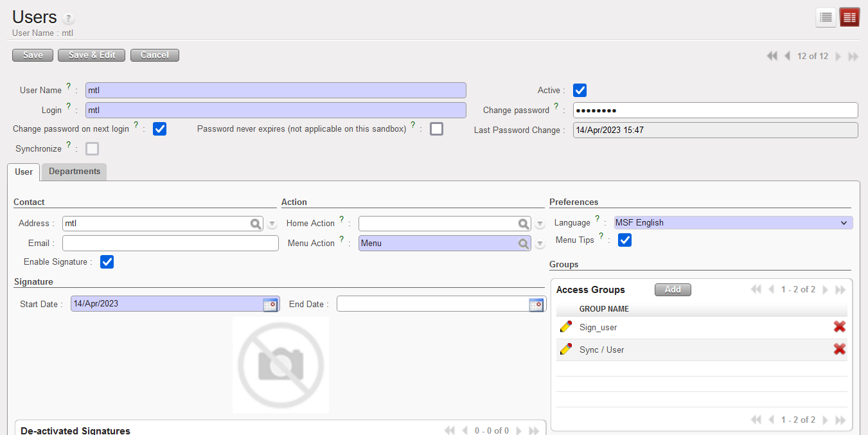Enable Password never expires checkbox

point(436,129)
